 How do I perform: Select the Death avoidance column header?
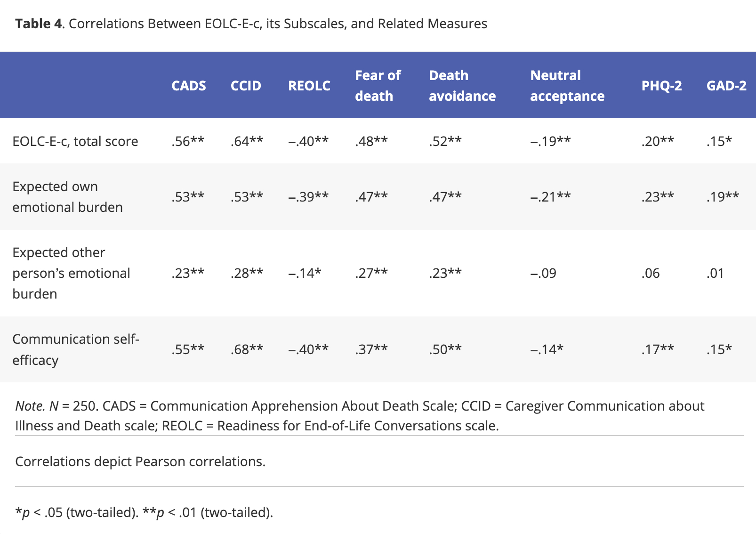[462, 86]
